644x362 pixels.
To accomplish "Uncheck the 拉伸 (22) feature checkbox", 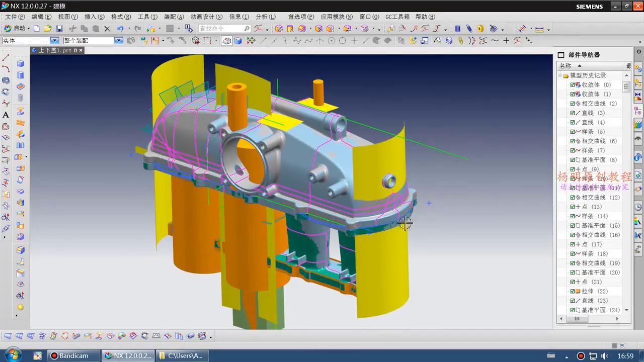I will point(573,291).
